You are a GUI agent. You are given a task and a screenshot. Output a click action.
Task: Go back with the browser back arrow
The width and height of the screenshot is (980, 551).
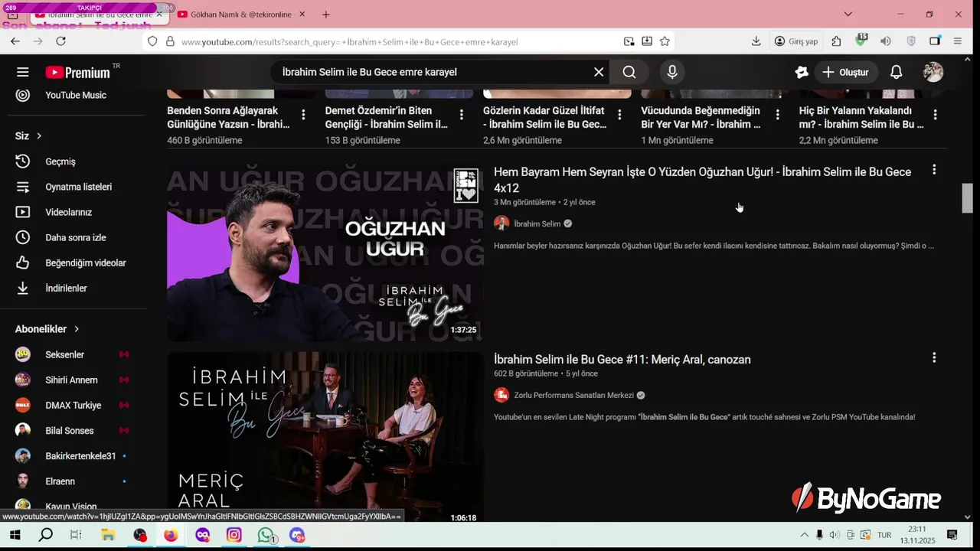click(x=15, y=41)
